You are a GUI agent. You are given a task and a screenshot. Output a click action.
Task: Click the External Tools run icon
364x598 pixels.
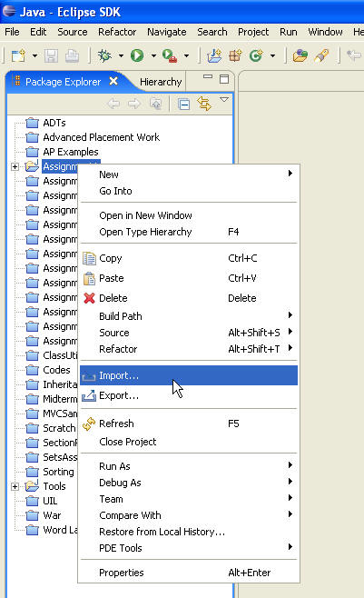(x=170, y=55)
